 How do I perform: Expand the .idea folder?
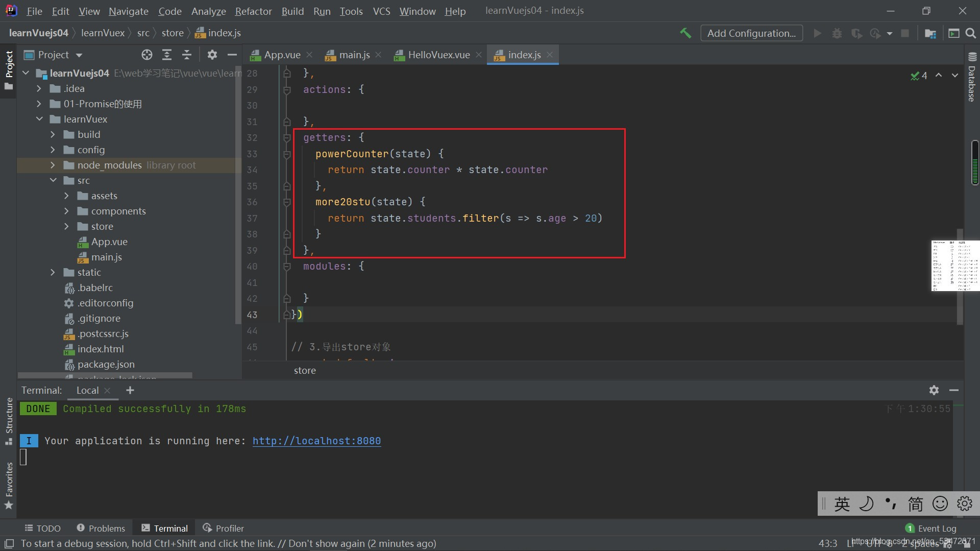pos(39,88)
